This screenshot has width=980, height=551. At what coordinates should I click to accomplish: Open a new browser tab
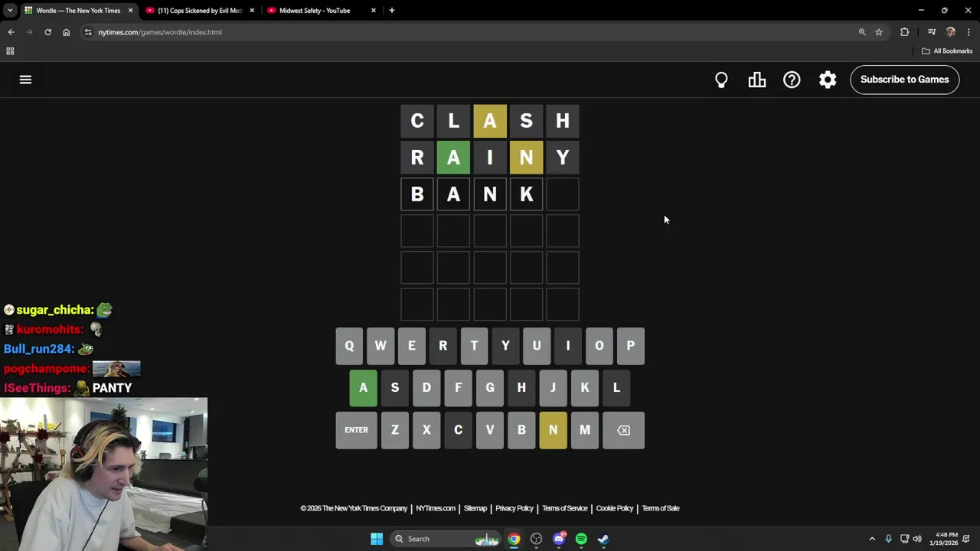(392, 11)
